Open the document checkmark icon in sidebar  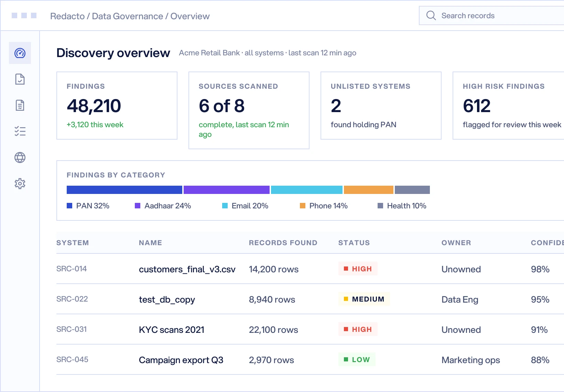(20, 79)
